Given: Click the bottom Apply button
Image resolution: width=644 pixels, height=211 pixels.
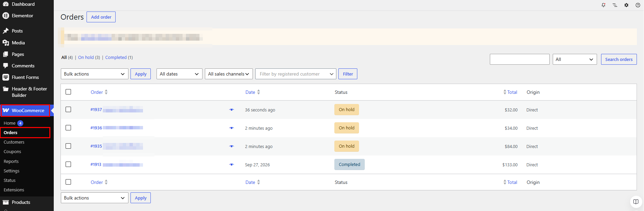Looking at the screenshot, I should coord(141,198).
